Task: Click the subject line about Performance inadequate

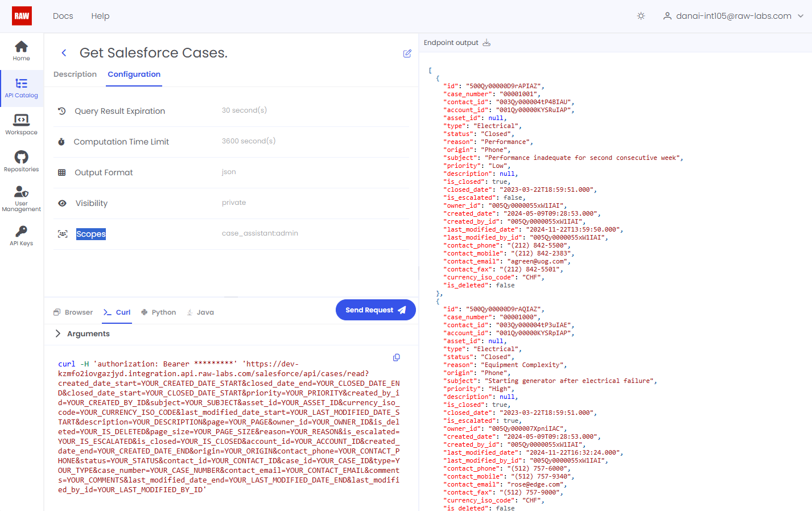Action: [x=563, y=158]
